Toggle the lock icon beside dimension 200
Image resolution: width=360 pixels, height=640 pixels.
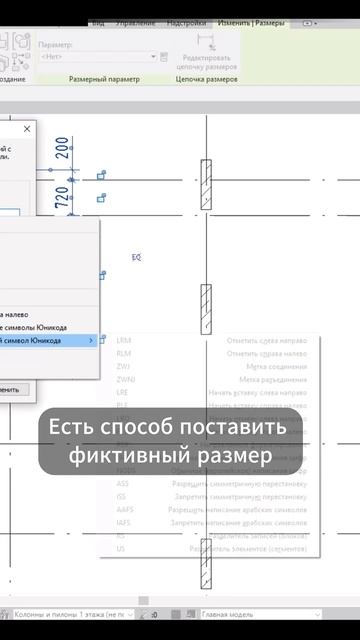101,176
